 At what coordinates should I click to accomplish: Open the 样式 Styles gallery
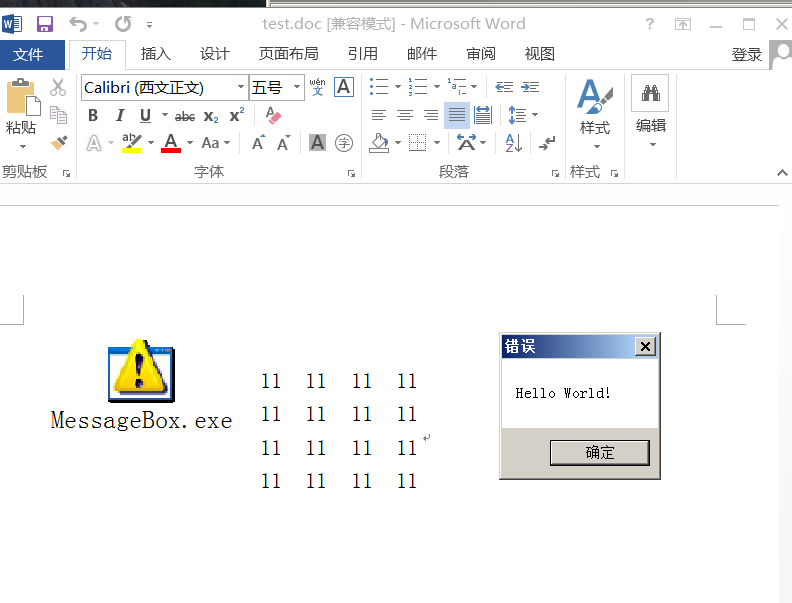(596, 115)
